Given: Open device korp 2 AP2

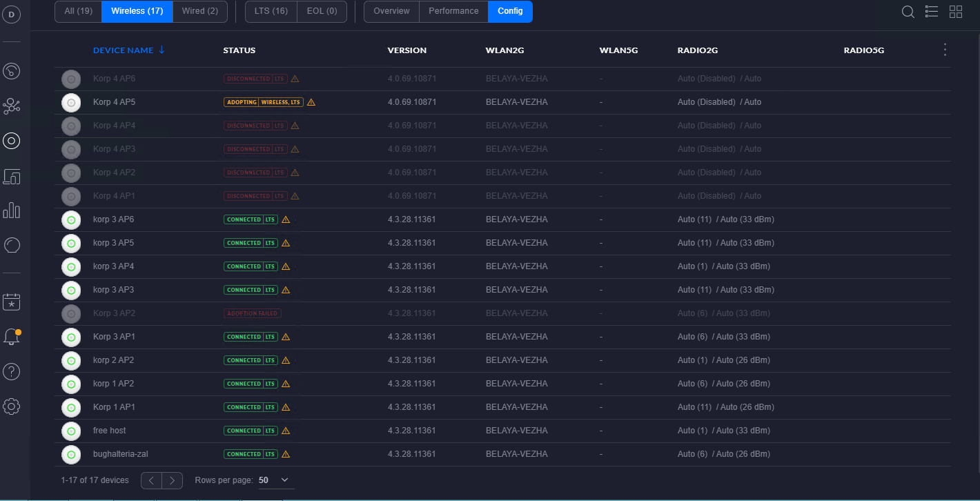Looking at the screenshot, I should [113, 360].
